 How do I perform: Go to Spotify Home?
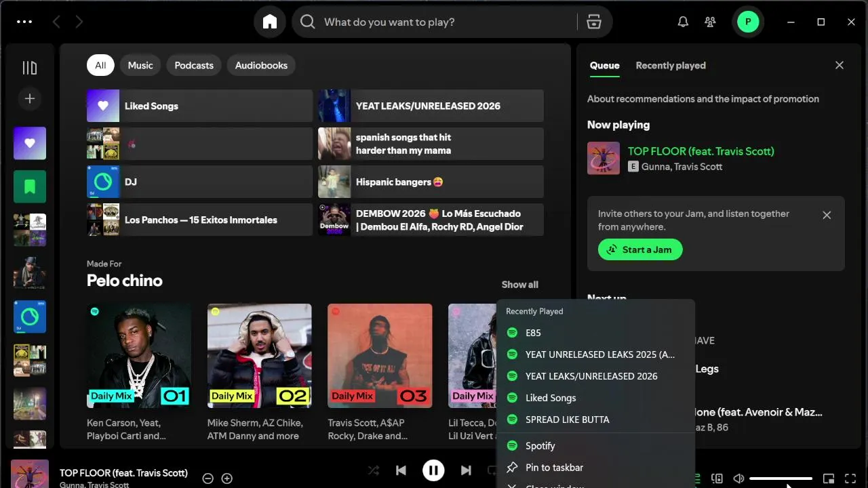[270, 22]
